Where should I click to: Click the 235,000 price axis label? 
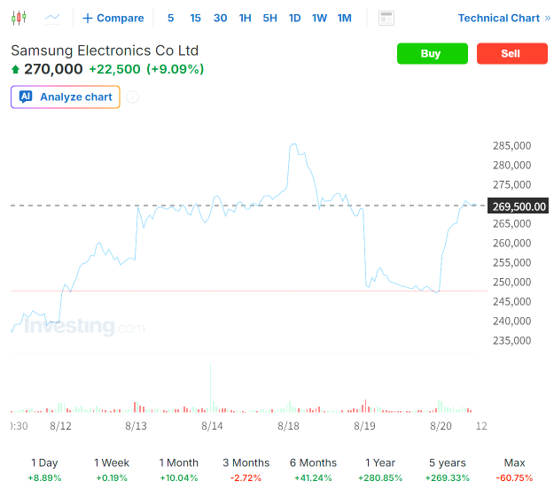click(x=512, y=340)
